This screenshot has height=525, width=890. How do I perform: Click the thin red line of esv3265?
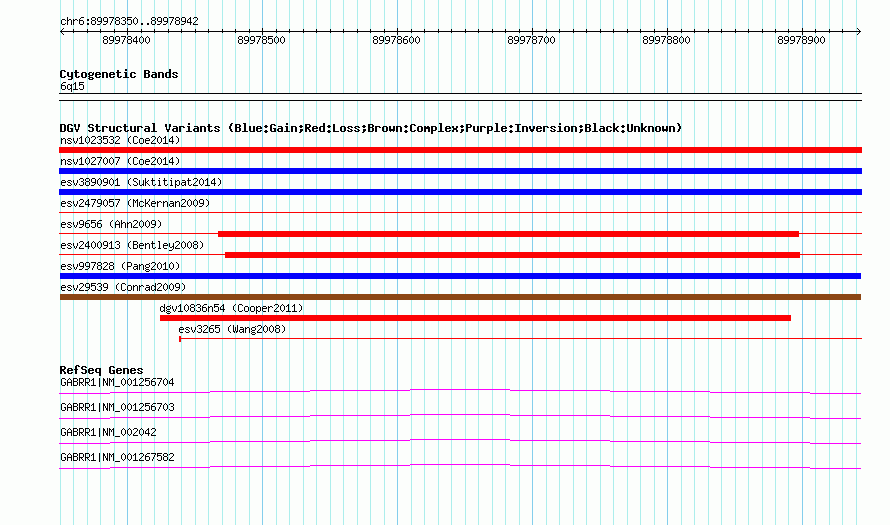(520, 339)
